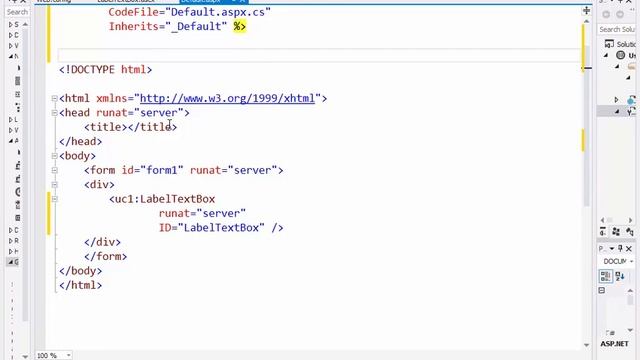Close the Properties panel
Screen dimensions: 640x360
[629, 249]
